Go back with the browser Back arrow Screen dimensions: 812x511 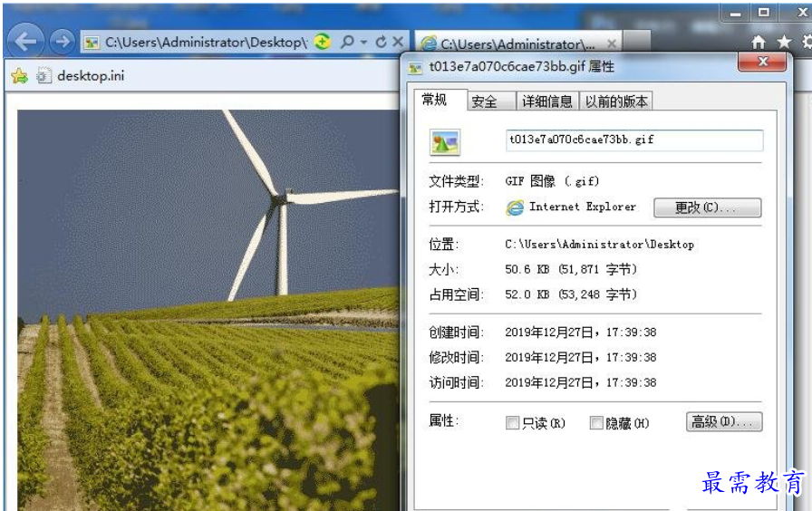[25, 41]
